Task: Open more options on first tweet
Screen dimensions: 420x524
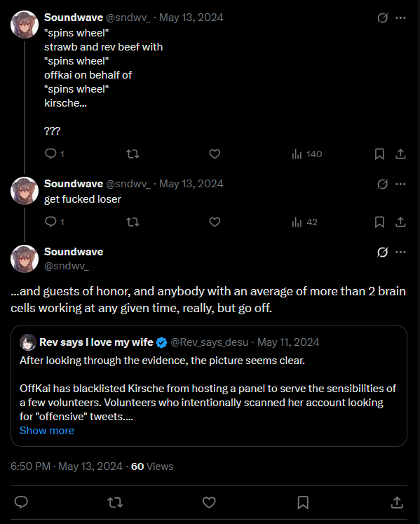Action: (400, 18)
